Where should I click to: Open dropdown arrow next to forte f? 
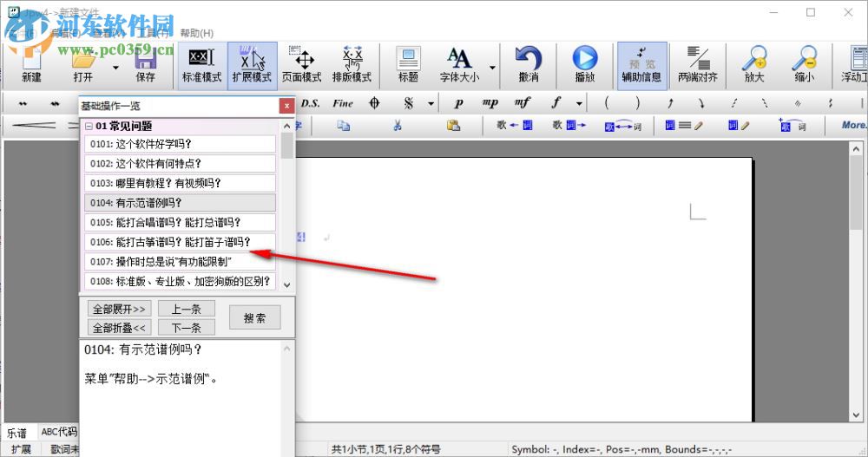tap(579, 103)
